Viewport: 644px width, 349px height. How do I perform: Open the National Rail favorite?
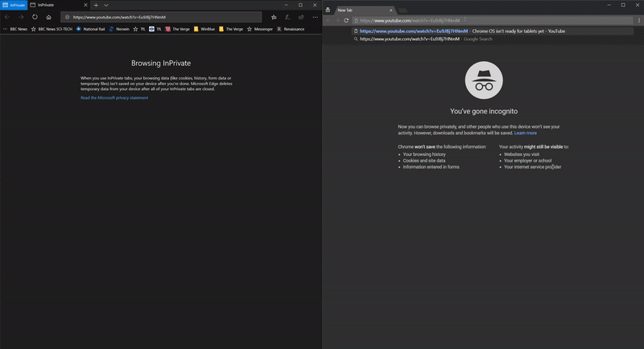pyautogui.click(x=90, y=29)
